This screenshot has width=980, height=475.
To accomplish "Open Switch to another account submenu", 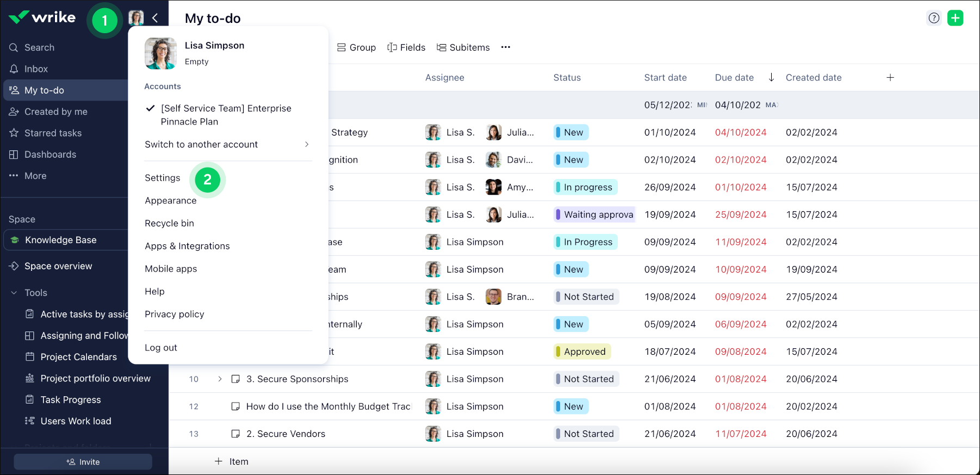I will coord(227,144).
